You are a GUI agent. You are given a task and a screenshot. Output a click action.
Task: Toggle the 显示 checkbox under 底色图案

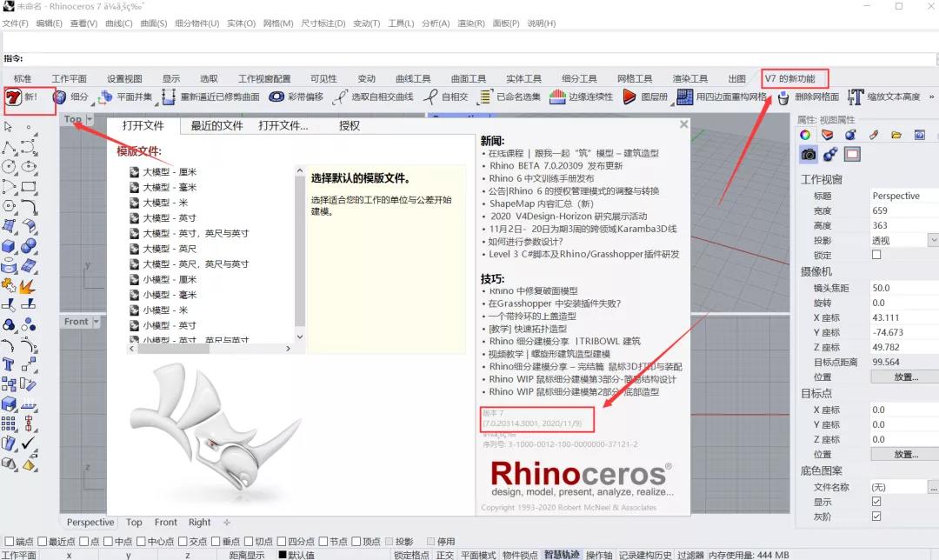[876, 502]
